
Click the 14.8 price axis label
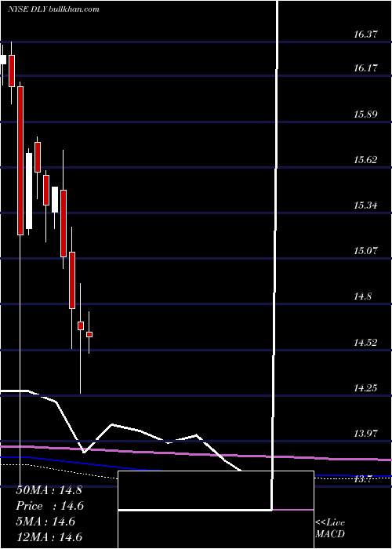pos(363,297)
